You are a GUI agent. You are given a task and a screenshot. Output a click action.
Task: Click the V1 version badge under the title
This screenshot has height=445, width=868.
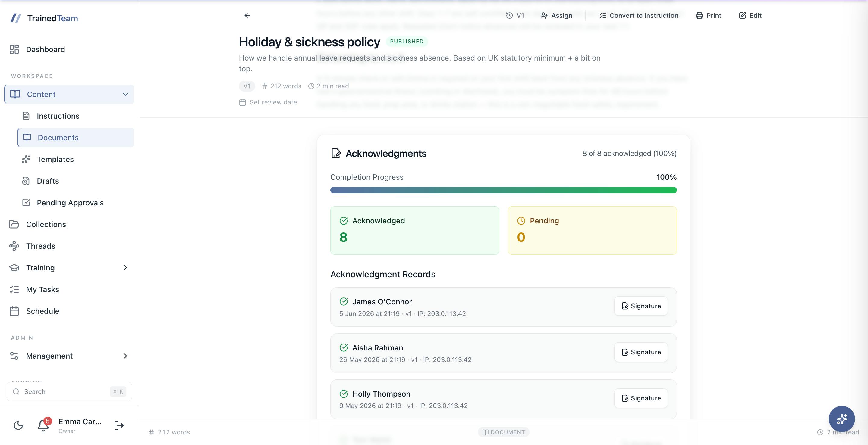click(247, 86)
